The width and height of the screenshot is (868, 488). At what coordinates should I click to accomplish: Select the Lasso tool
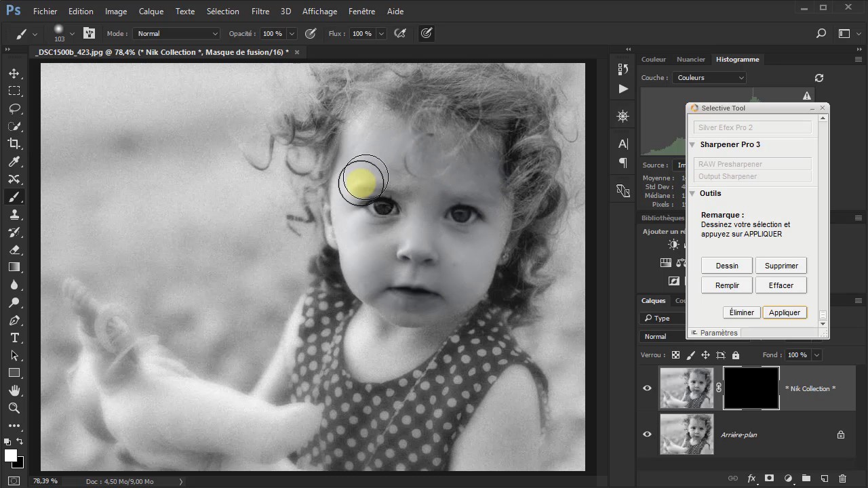pos(14,108)
